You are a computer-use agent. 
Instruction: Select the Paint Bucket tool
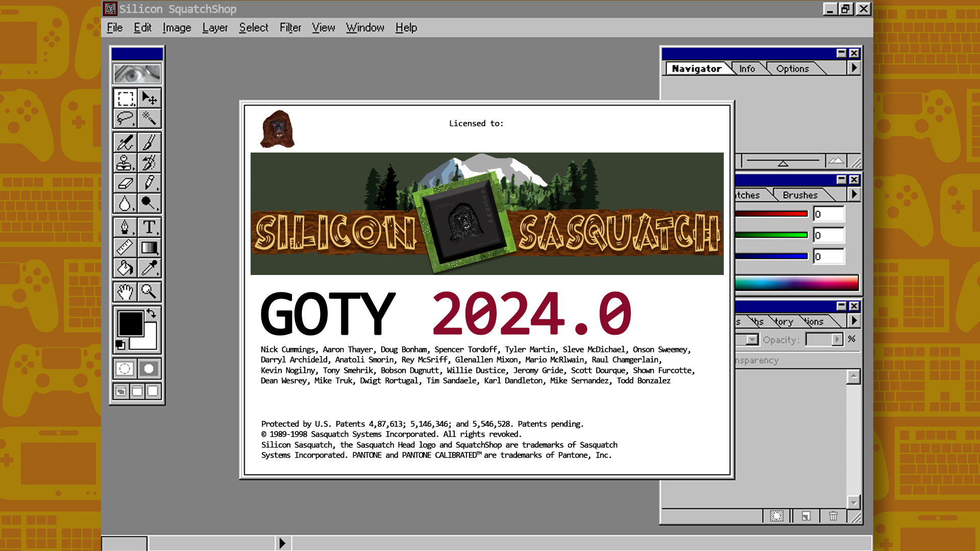tap(125, 268)
